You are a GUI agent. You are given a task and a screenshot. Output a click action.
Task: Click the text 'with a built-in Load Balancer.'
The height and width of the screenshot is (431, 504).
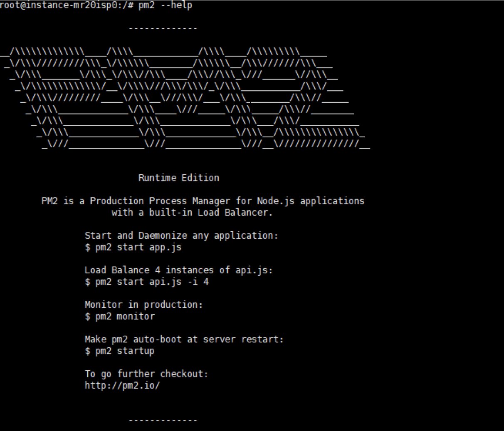(192, 213)
